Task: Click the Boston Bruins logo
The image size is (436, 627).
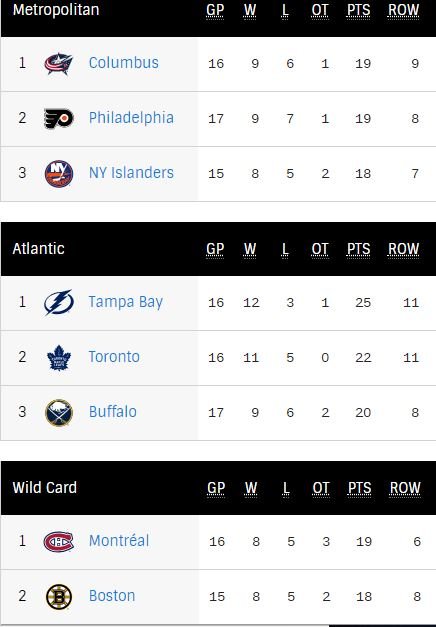Action: point(58,596)
